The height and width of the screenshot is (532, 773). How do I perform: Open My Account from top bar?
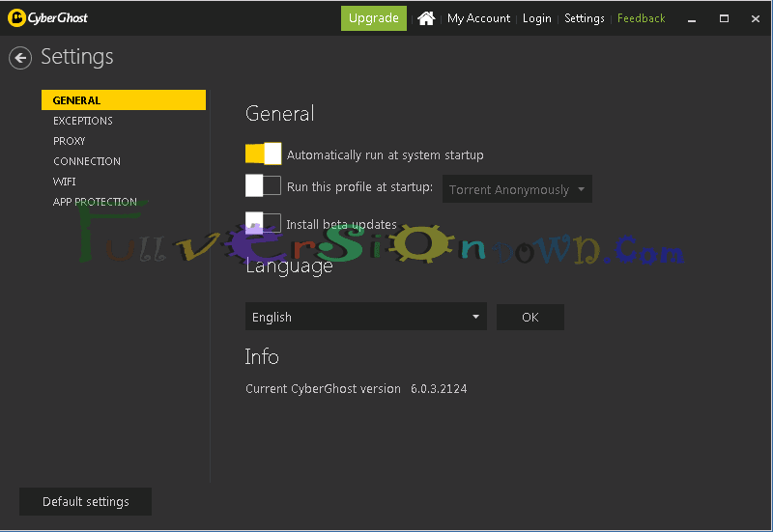(478, 18)
